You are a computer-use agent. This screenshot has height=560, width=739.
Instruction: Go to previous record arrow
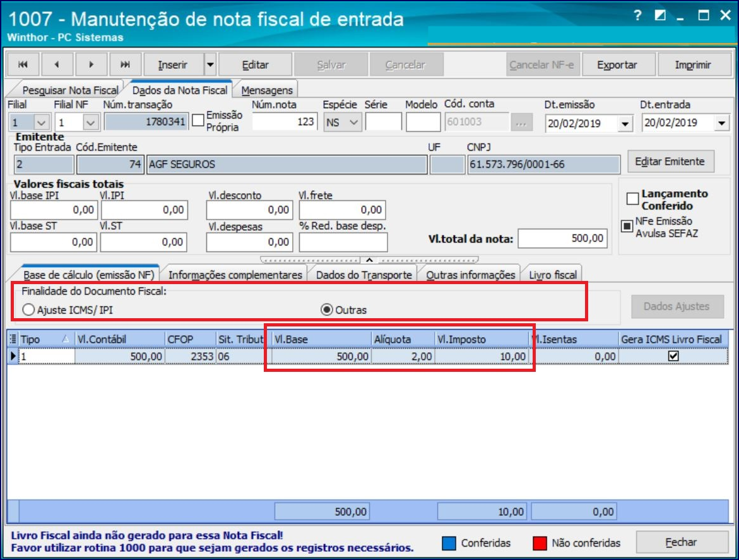tap(57, 64)
